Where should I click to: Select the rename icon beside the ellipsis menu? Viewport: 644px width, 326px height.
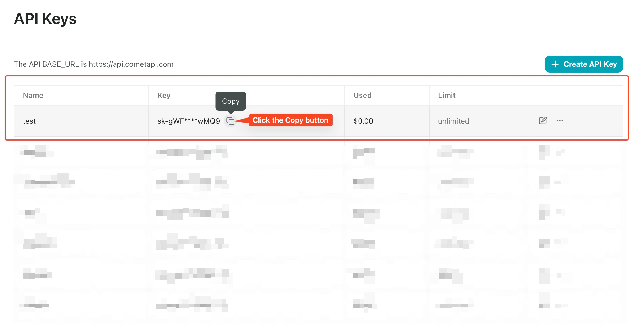coord(543,120)
